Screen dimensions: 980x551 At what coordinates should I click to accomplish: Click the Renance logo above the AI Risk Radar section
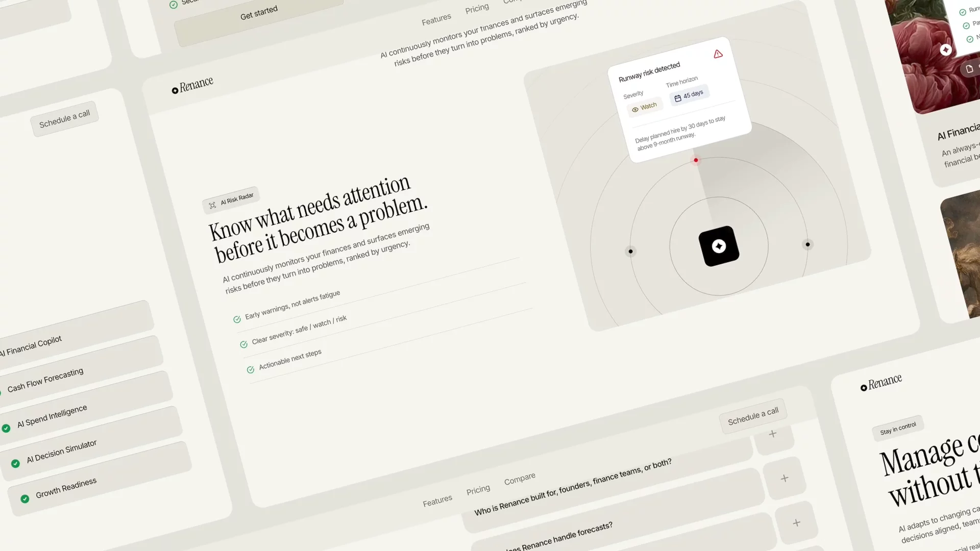[x=192, y=85]
